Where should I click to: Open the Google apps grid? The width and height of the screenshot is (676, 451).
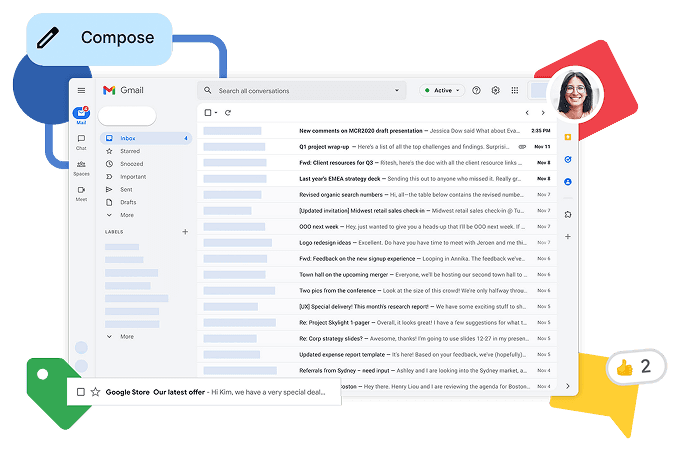515,91
